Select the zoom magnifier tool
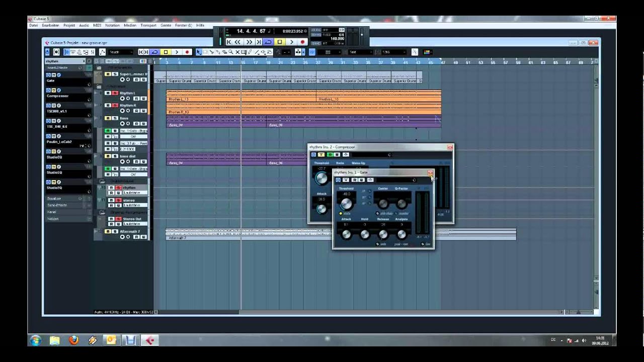The height and width of the screenshot is (362, 644). tap(231, 52)
